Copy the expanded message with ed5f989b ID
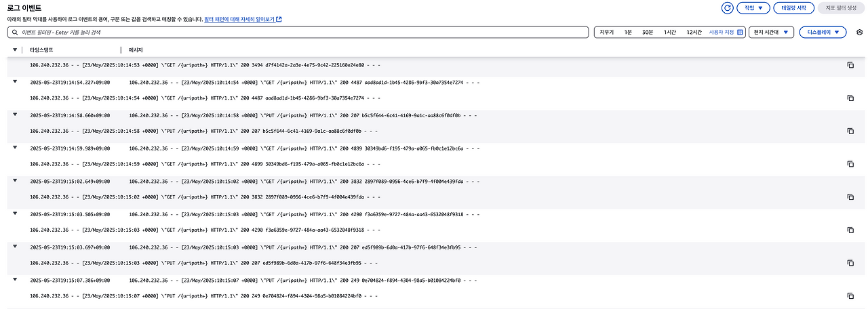 click(x=850, y=263)
